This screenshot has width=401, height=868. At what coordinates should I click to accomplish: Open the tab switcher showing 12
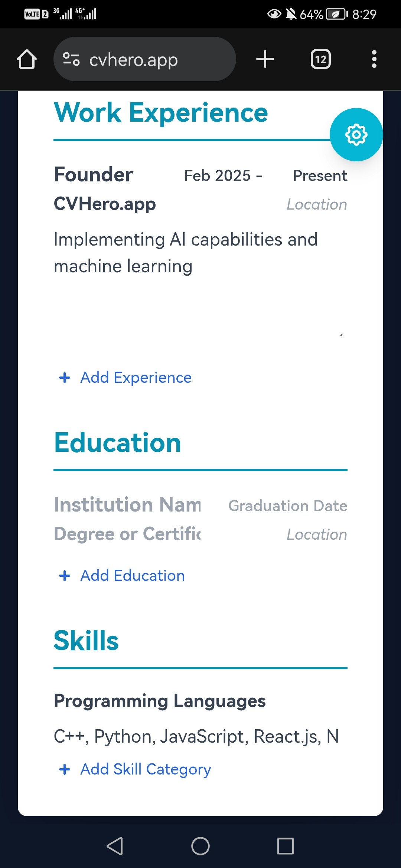point(320,59)
